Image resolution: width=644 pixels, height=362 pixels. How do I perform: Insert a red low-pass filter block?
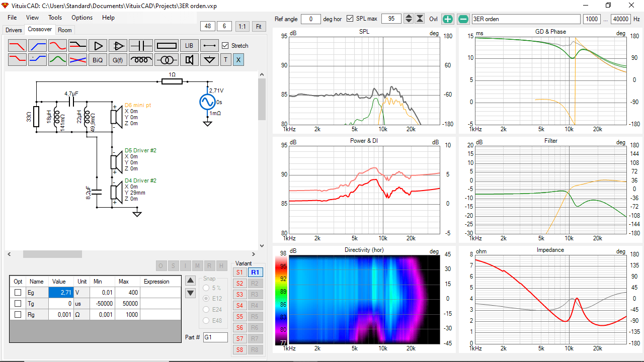(x=18, y=46)
